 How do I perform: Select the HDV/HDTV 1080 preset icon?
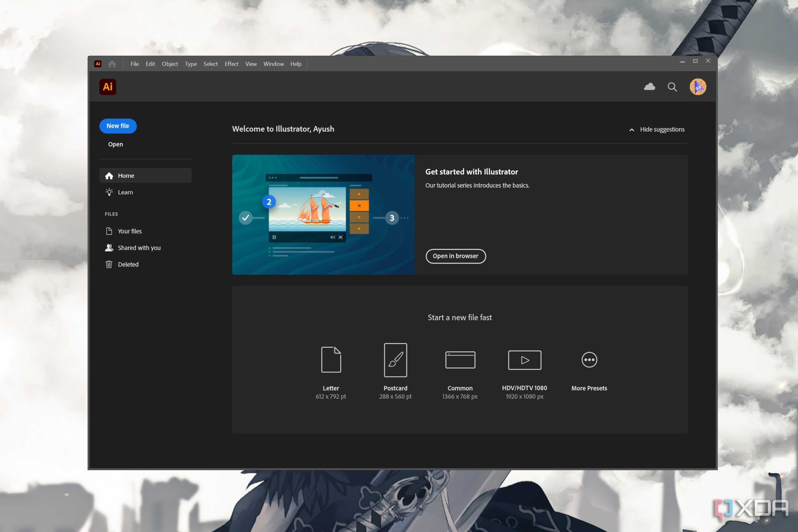(525, 360)
